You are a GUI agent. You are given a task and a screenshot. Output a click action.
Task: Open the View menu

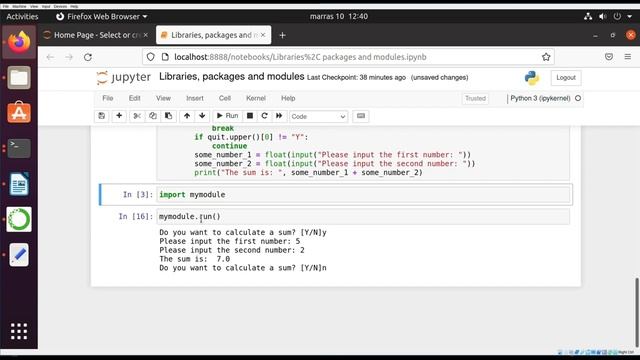tap(163, 98)
